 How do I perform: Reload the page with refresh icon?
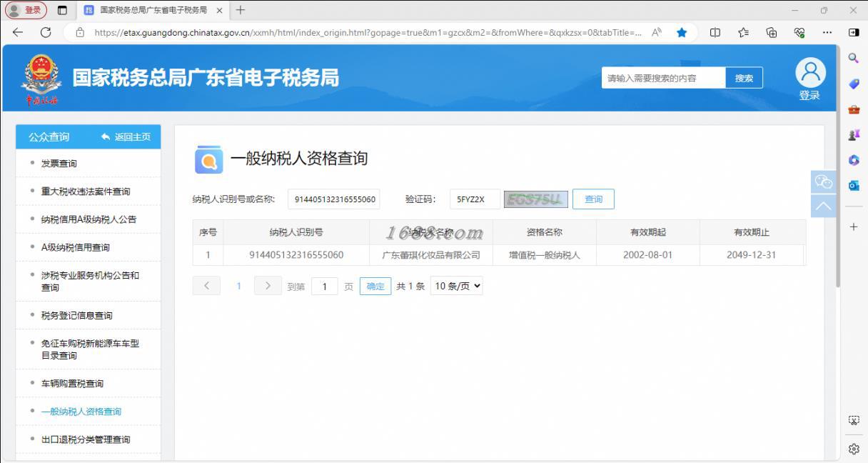pos(46,32)
